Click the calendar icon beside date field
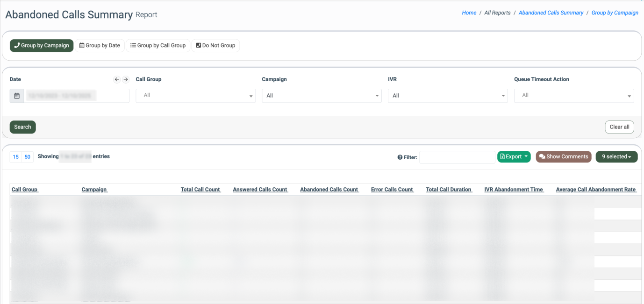This screenshot has height=304, width=644. click(x=17, y=96)
